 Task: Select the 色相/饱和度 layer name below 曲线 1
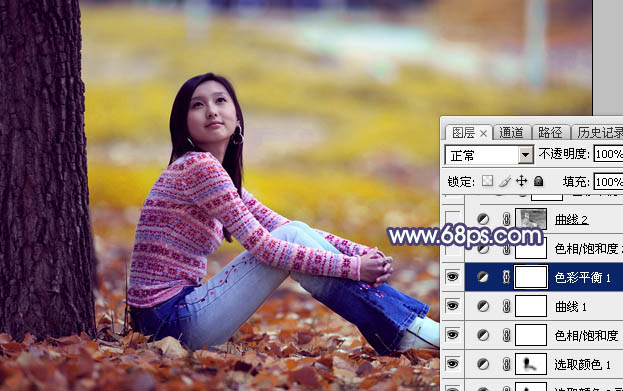coord(587,336)
